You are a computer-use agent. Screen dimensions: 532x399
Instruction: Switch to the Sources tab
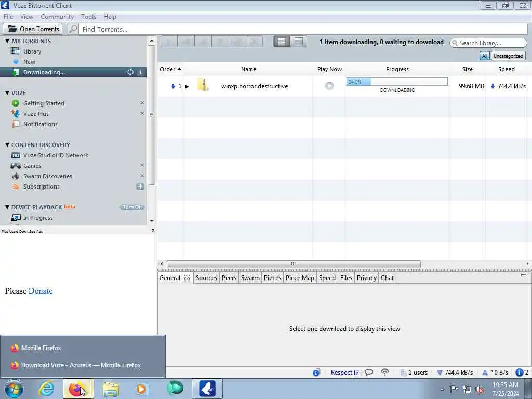point(206,278)
